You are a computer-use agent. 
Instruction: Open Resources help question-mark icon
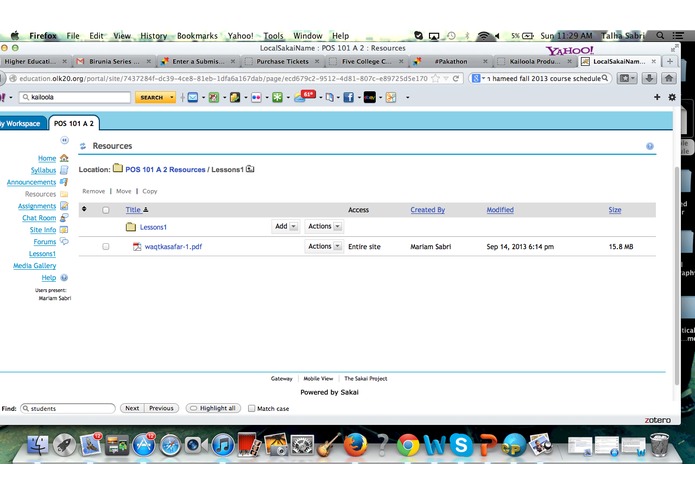pos(650,146)
